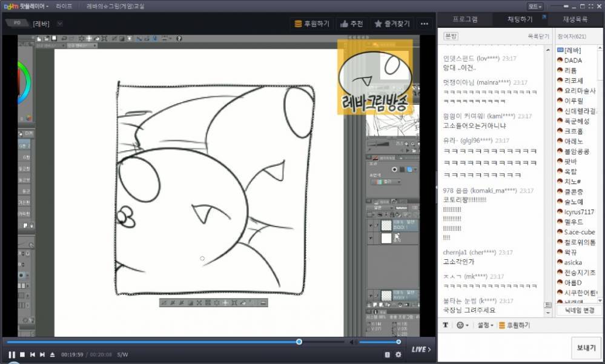Screen dimensions: 605x364
Task: Open the [레바] channel dropdown chevron
Action: pyautogui.click(x=59, y=23)
